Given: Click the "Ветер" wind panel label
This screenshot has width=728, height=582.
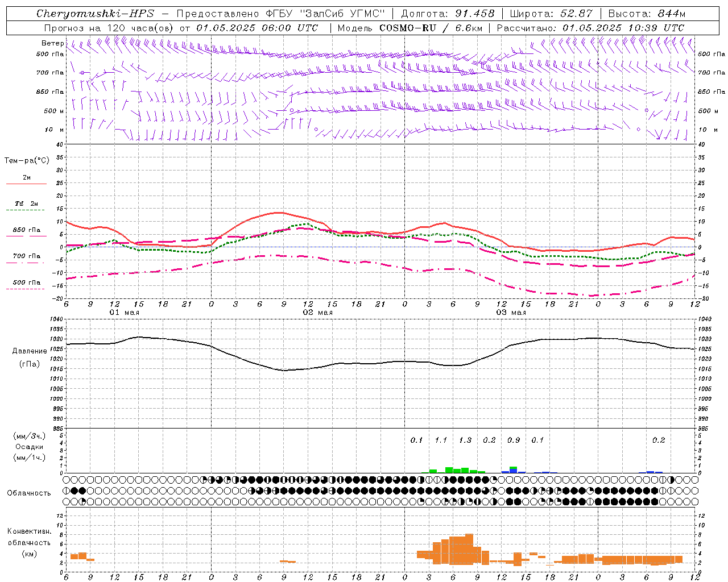Looking at the screenshot, I should click(x=52, y=43).
